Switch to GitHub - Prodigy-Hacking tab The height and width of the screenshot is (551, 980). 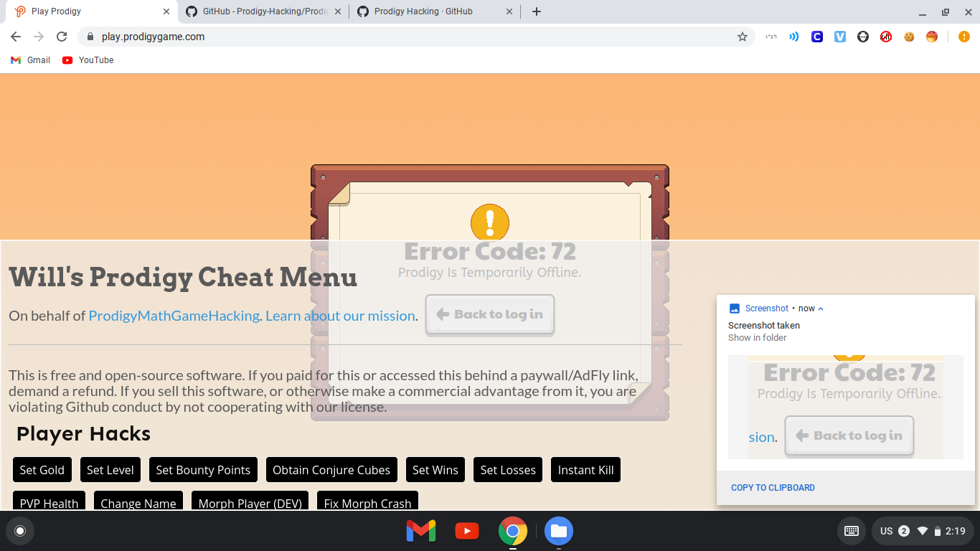coord(263,11)
